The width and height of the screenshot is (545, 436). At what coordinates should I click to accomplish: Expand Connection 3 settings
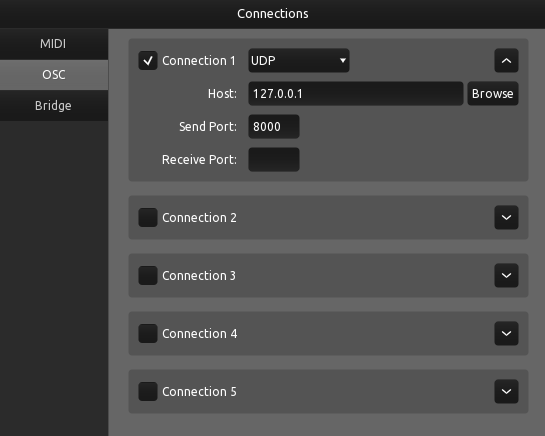pos(506,275)
